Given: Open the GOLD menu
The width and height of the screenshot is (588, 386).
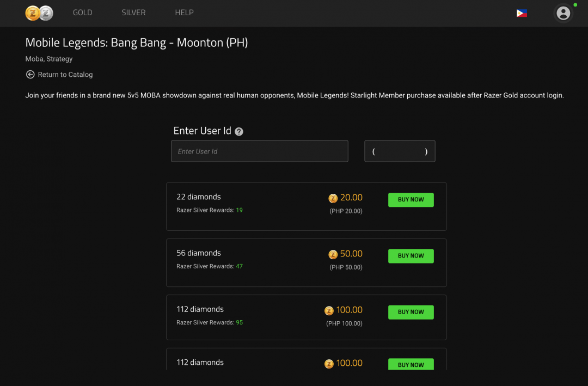Looking at the screenshot, I should point(83,13).
